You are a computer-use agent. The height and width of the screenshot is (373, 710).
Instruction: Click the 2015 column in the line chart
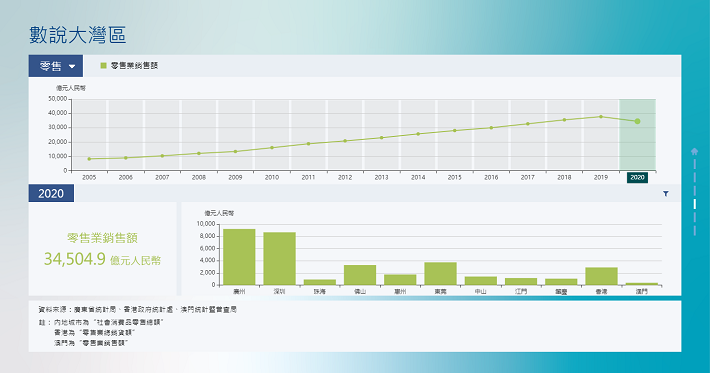pyautogui.click(x=455, y=135)
